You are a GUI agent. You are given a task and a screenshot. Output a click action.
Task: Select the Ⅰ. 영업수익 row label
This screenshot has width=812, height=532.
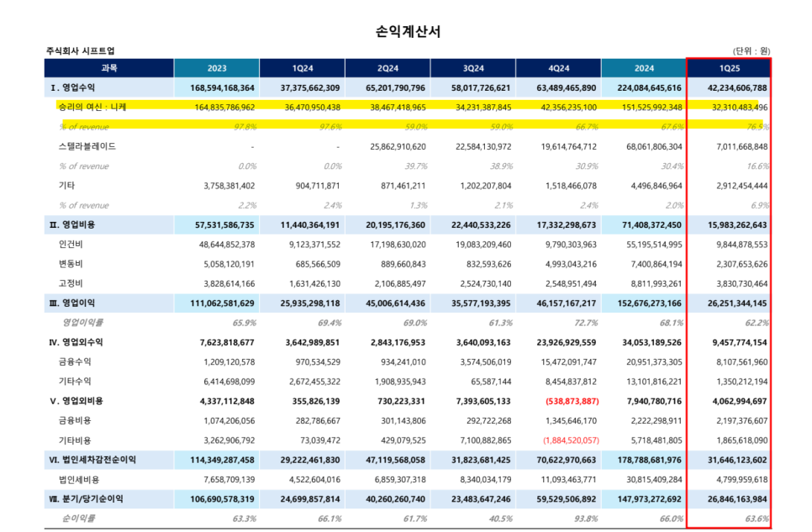[72, 87]
